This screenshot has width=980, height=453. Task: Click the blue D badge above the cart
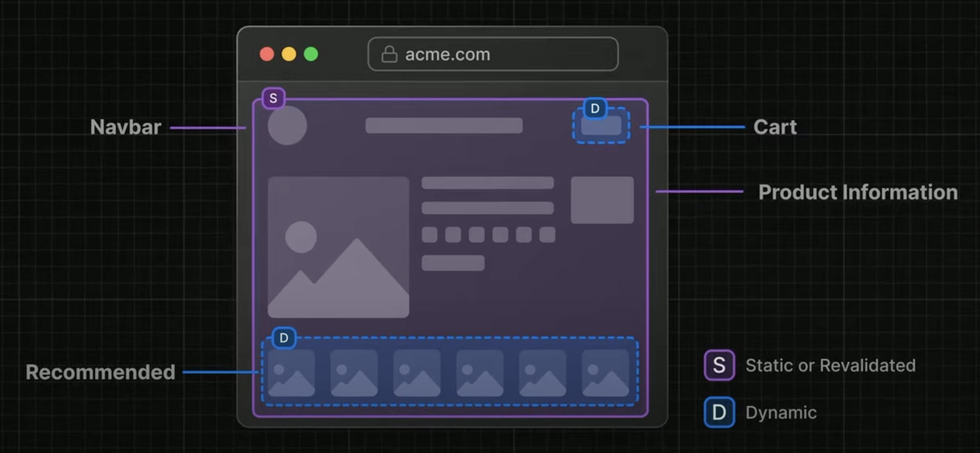pyautogui.click(x=595, y=108)
